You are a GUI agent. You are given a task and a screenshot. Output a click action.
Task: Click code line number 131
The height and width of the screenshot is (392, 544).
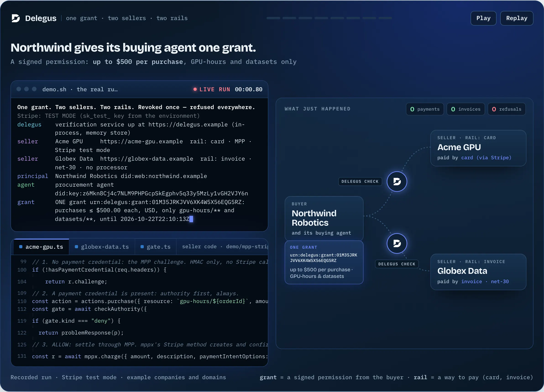[x=22, y=356]
